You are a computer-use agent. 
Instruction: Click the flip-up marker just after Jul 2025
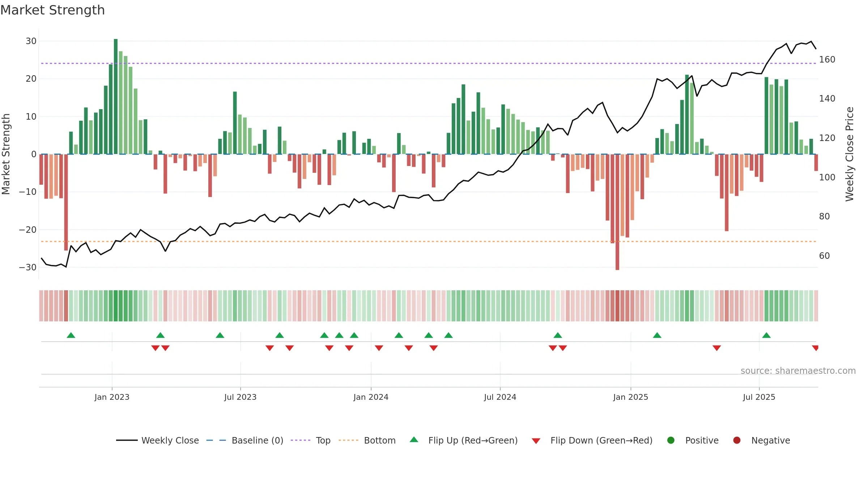click(766, 335)
